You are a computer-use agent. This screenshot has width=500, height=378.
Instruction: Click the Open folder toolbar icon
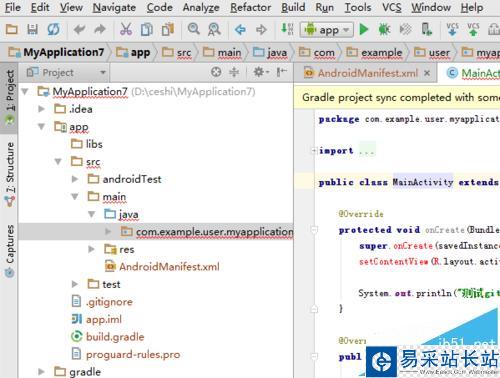12,30
